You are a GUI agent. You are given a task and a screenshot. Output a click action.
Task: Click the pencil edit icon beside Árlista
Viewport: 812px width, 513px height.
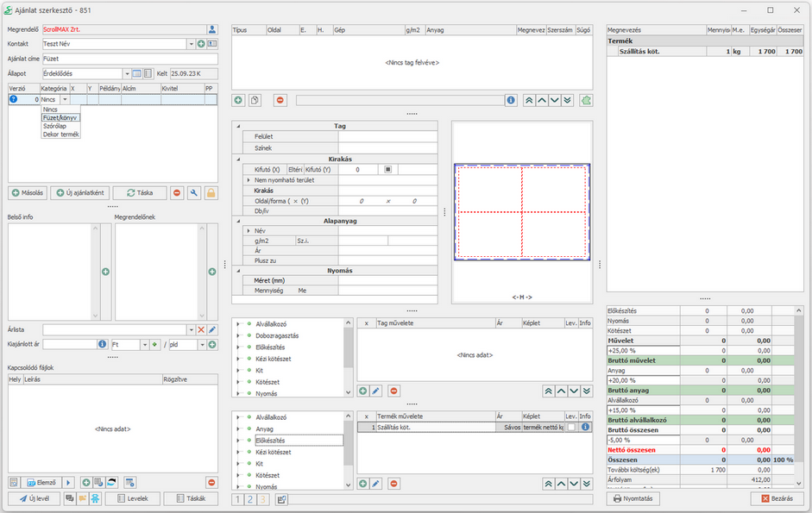click(212, 329)
